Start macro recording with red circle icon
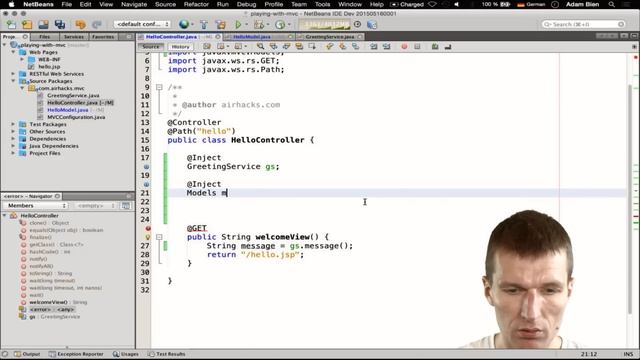This screenshot has height=360, width=640. pyautogui.click(x=404, y=47)
